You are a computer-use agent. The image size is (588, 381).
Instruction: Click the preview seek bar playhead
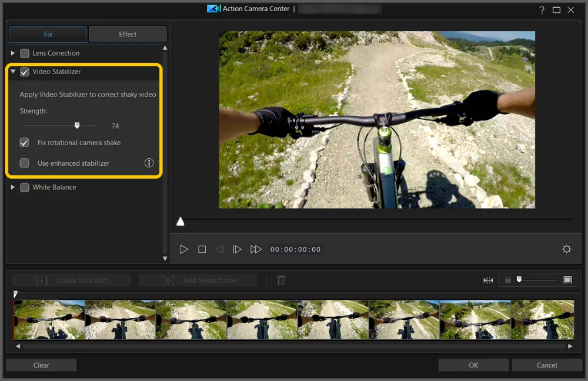pyautogui.click(x=181, y=221)
